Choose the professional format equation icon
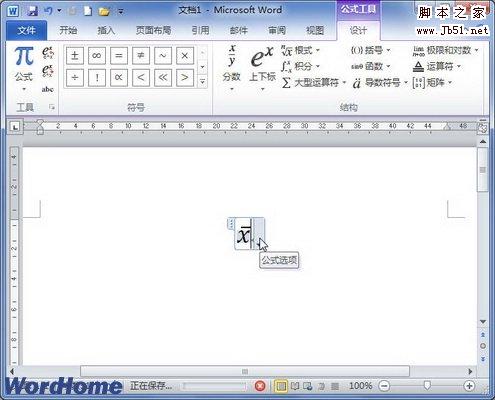 (48, 53)
